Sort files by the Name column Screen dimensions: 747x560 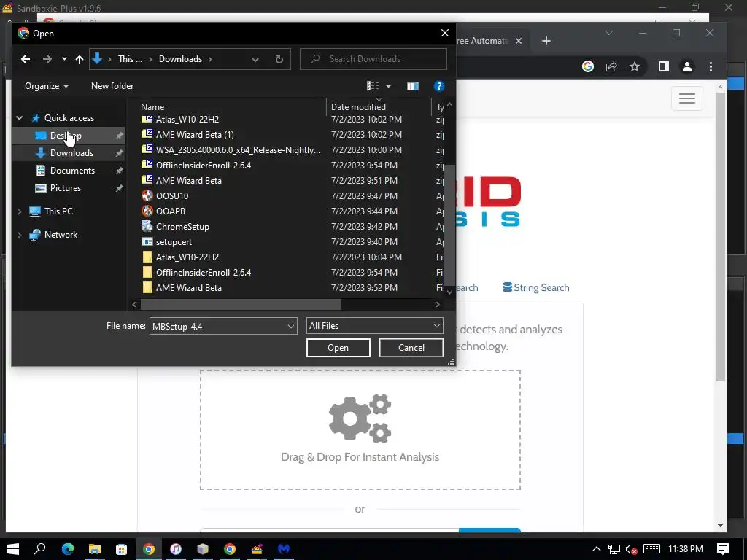152,107
